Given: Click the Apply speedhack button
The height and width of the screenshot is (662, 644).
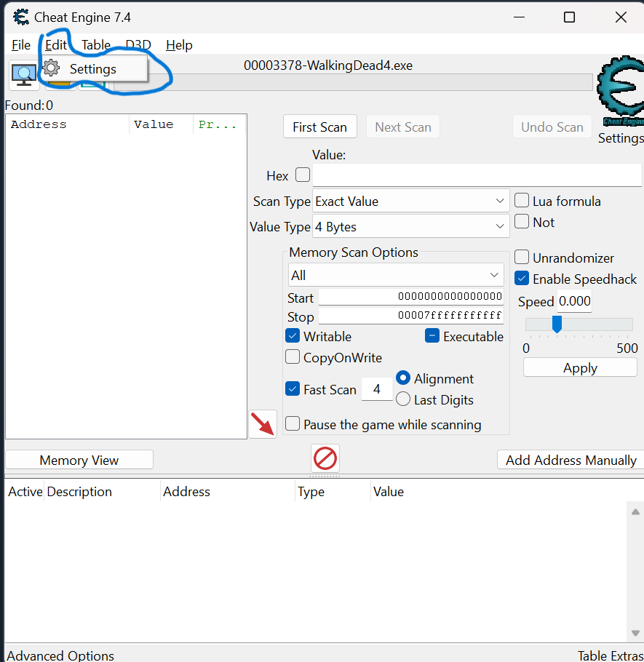Looking at the screenshot, I should click(x=580, y=367).
